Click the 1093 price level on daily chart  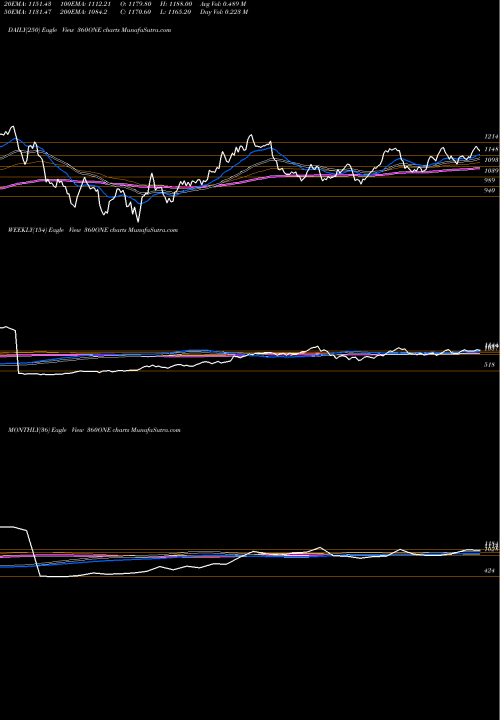click(x=491, y=160)
